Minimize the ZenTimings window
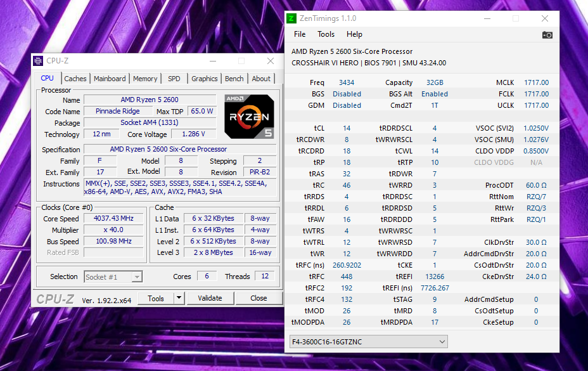The width and height of the screenshot is (588, 371). click(x=487, y=18)
